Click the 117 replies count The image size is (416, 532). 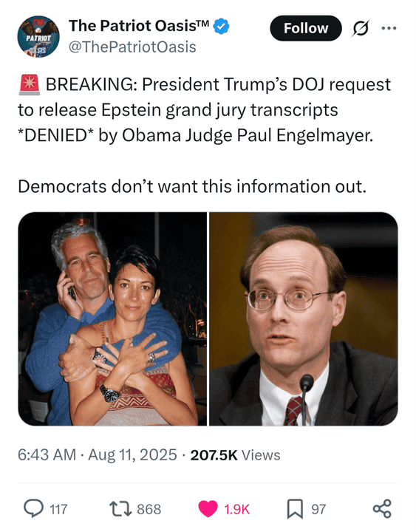(58, 509)
